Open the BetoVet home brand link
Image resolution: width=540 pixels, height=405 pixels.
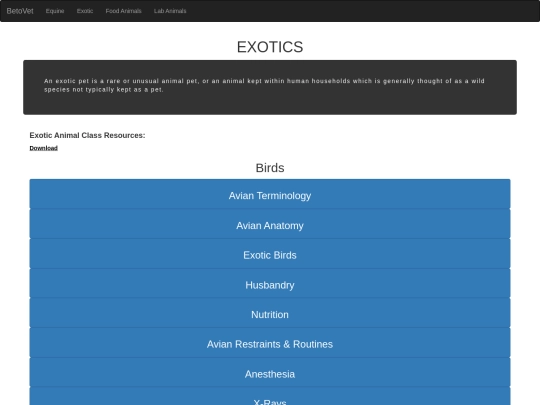(20, 11)
